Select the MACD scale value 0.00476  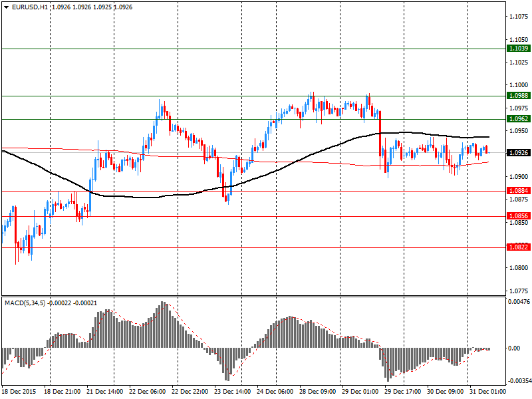pyautogui.click(x=519, y=302)
